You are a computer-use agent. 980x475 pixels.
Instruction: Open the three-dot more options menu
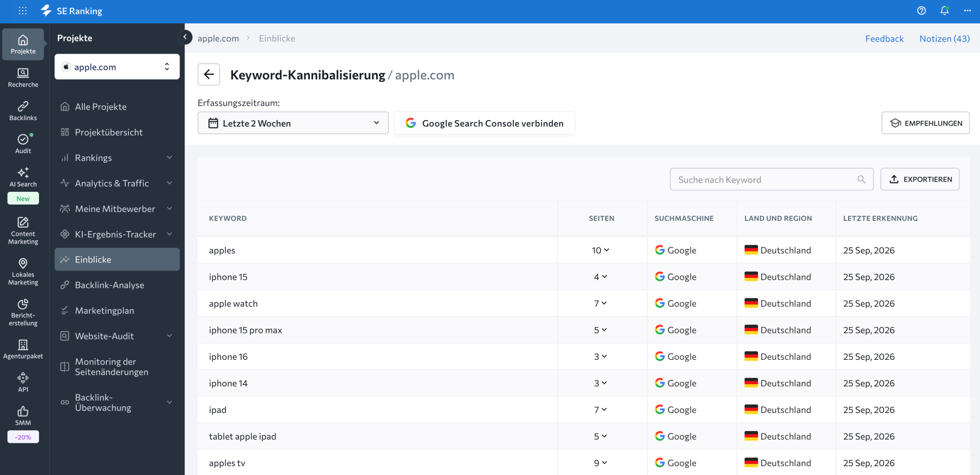[967, 11]
